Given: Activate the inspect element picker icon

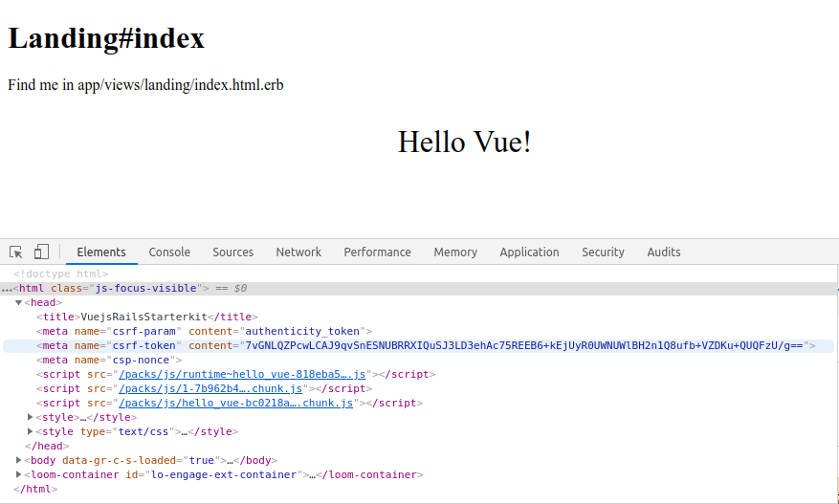Looking at the screenshot, I should tap(15, 252).
